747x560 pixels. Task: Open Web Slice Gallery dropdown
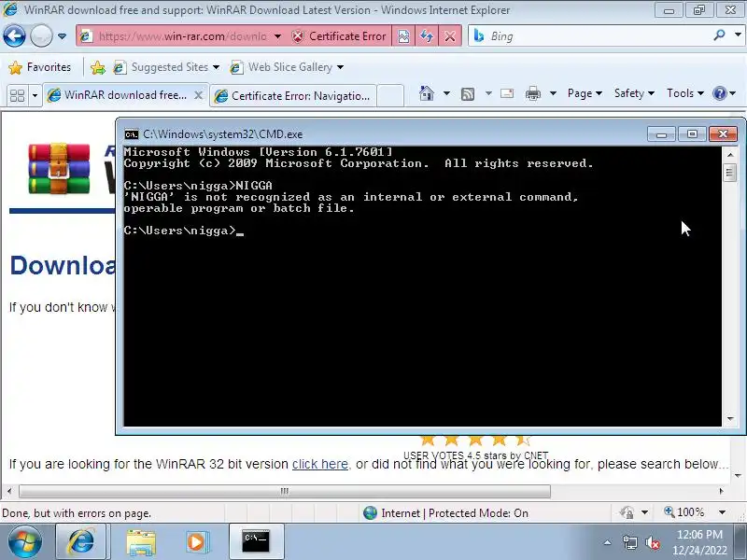pyautogui.click(x=287, y=67)
